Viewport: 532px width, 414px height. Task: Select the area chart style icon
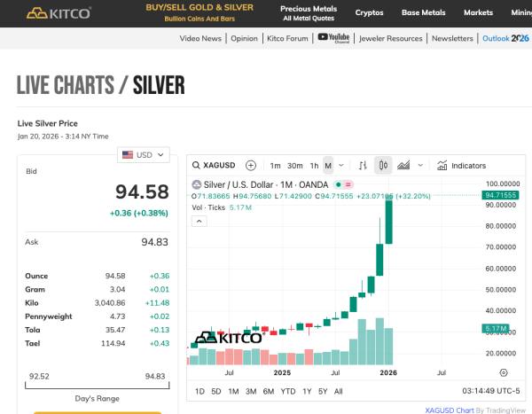coord(403,166)
